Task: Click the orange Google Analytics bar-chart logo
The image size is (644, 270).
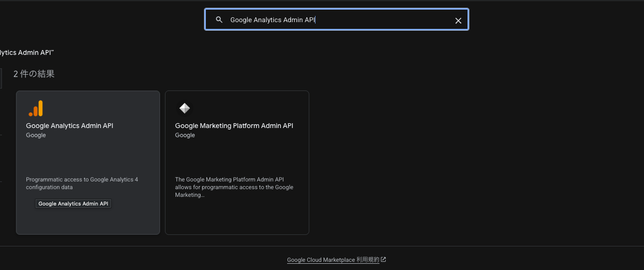Action: pos(36,108)
